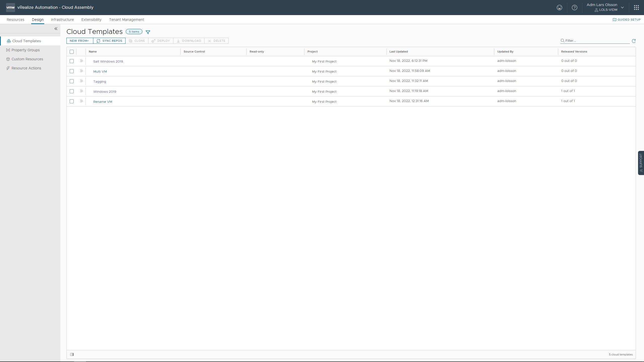The height and width of the screenshot is (362, 644).
Task: Expand details for Windows 2019 row
Action: tap(81, 91)
